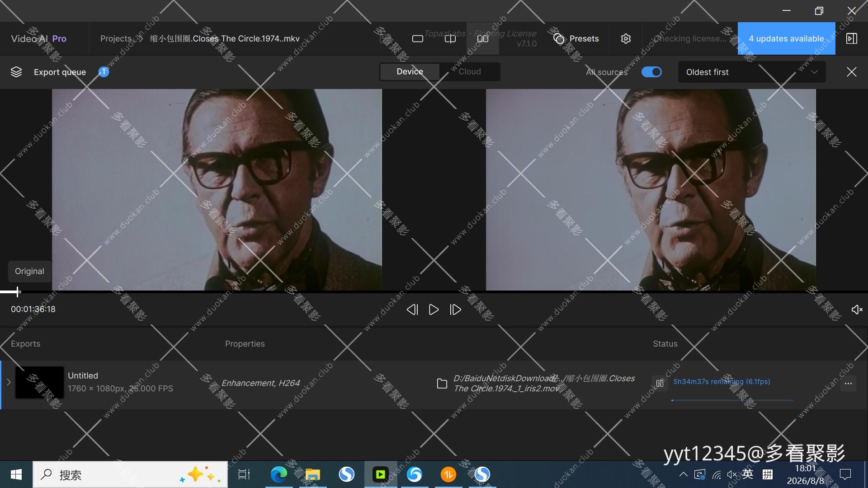Open the Oldest first sort dropdown
Image resolution: width=868 pixels, height=488 pixels.
tap(752, 72)
